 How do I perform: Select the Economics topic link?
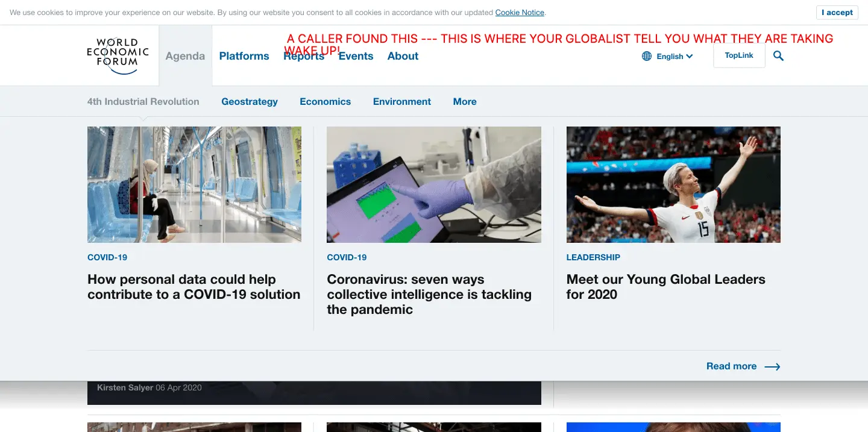tap(325, 102)
